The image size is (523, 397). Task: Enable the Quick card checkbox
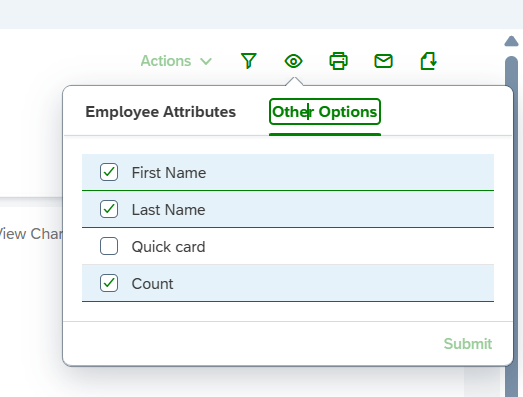(x=109, y=246)
